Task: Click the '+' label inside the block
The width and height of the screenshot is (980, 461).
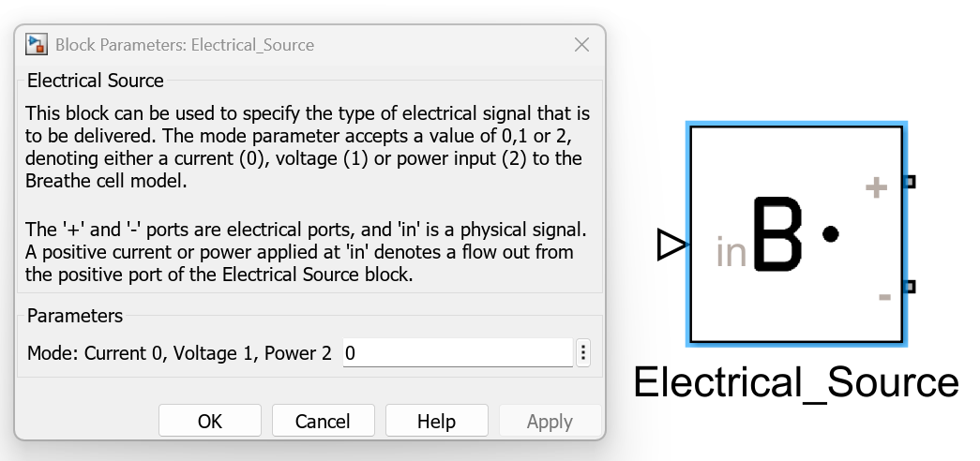Action: click(x=876, y=188)
